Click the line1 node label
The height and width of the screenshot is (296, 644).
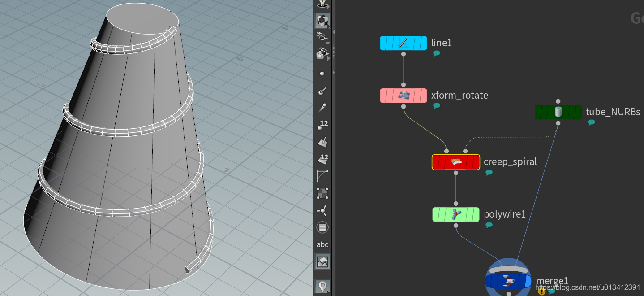442,43
